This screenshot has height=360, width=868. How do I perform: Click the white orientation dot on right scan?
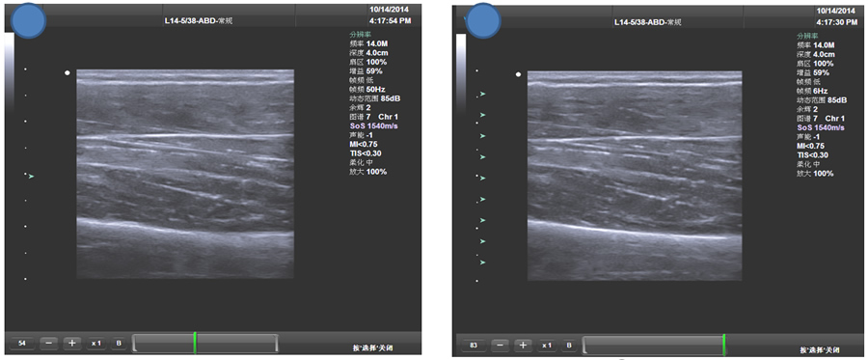coord(518,74)
